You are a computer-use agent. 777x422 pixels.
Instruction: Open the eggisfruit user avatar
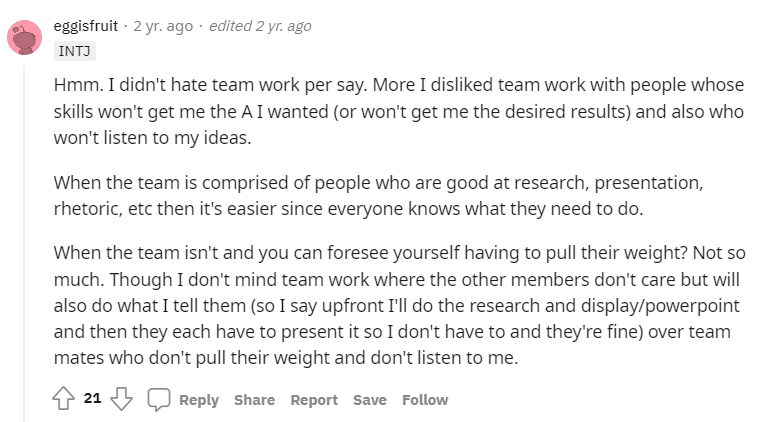(x=25, y=37)
